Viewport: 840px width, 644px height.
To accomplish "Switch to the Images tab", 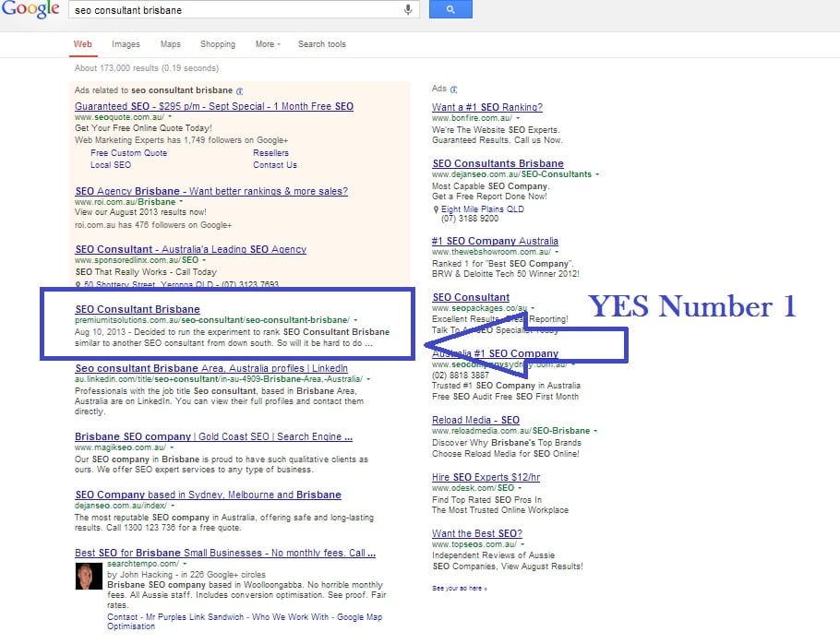I will coord(126,44).
